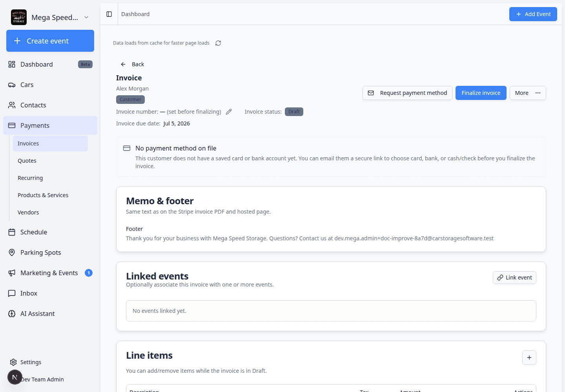This screenshot has height=392, width=565.
Task: Click the Payments card icon in sidebar
Action: click(12, 125)
